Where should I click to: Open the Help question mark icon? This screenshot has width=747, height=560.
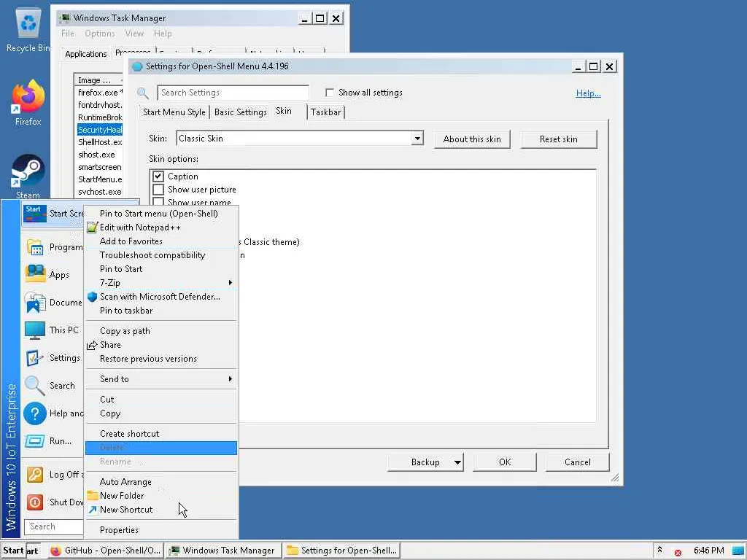35,413
